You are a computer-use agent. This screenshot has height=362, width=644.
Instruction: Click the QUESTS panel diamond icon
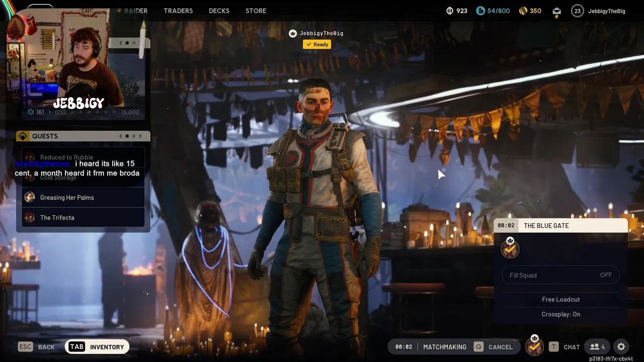click(x=23, y=136)
